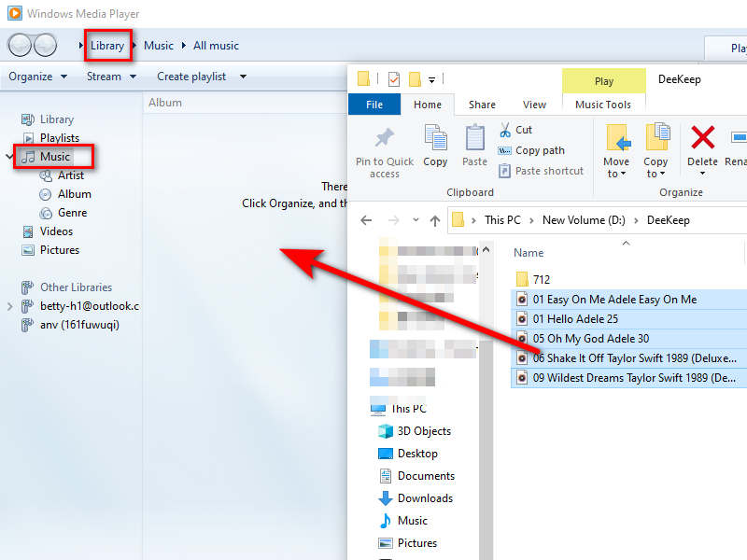Expand the betty-h1@outlook library account
This screenshot has height=560, width=747.
click(x=8, y=305)
